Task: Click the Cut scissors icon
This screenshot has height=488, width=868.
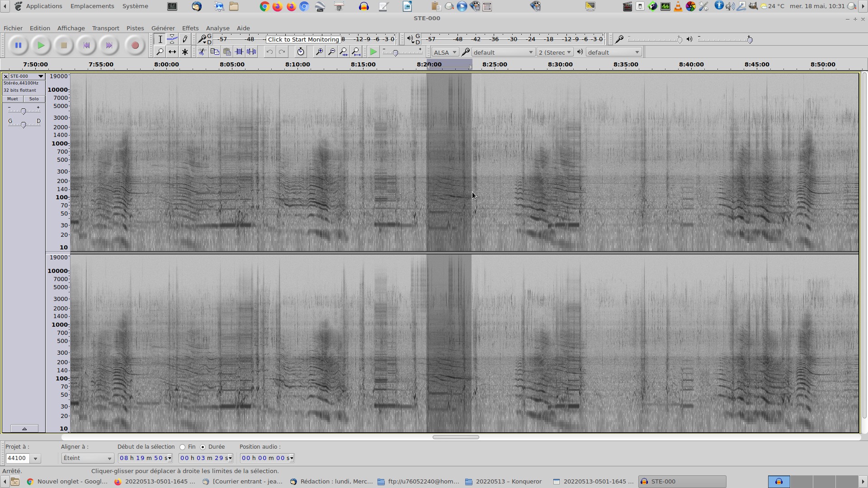Action: tap(202, 52)
